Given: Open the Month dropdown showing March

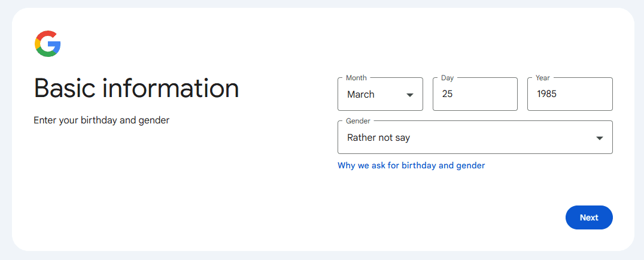Looking at the screenshot, I should (x=380, y=94).
